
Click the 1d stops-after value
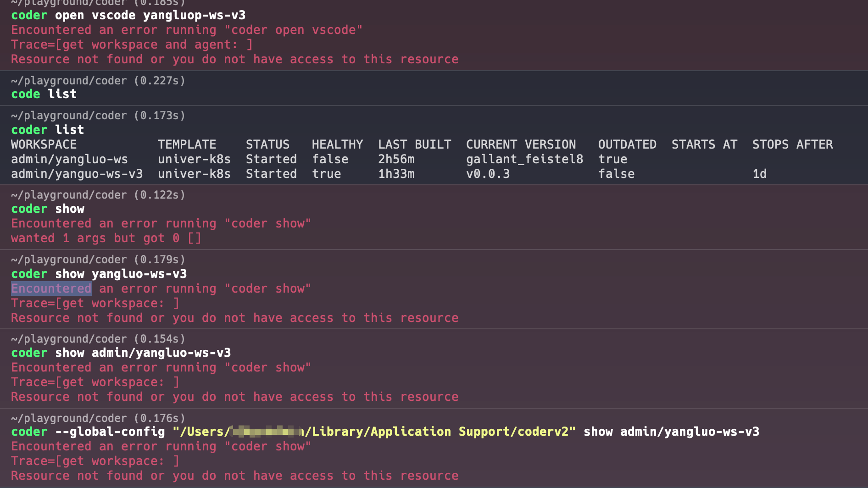759,174
